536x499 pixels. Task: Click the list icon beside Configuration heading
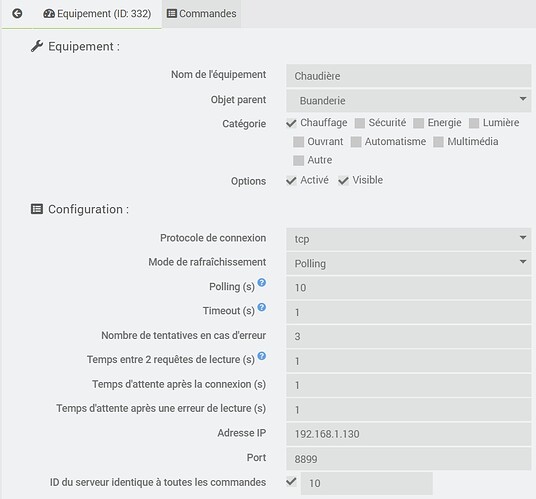(37, 209)
